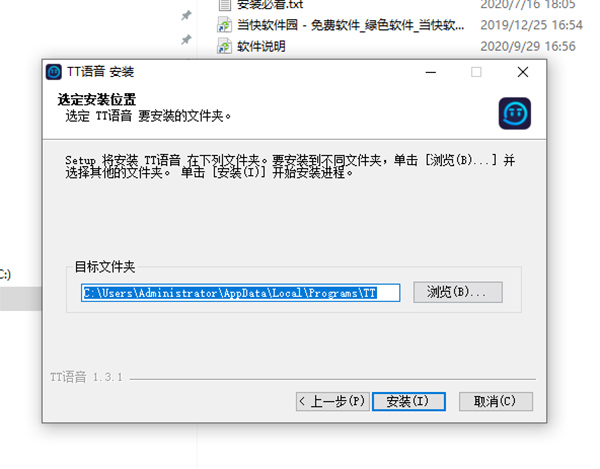600x469 pixels.
Task: Click 浏览(B)... to choose folder
Action: click(458, 292)
